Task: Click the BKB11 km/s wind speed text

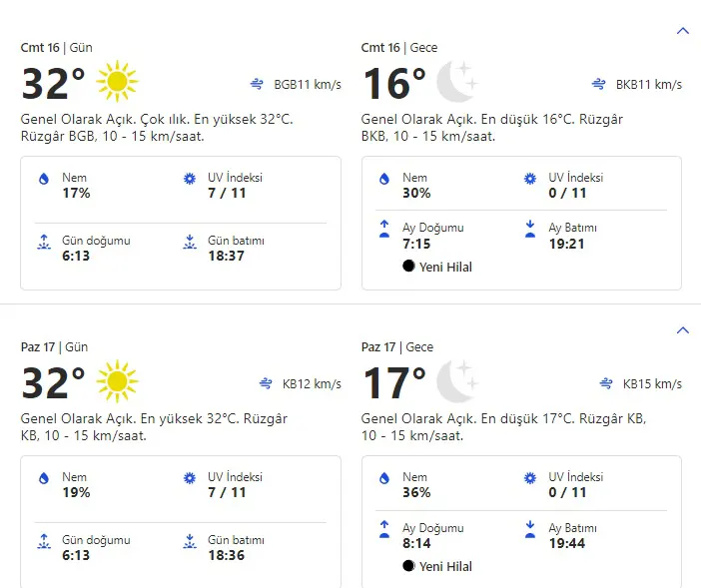Action: pos(649,85)
